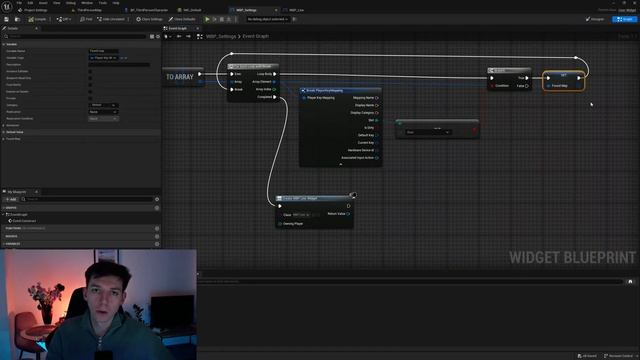The width and height of the screenshot is (640, 360).
Task: Click the Stop simulation icon
Action: coord(222,19)
